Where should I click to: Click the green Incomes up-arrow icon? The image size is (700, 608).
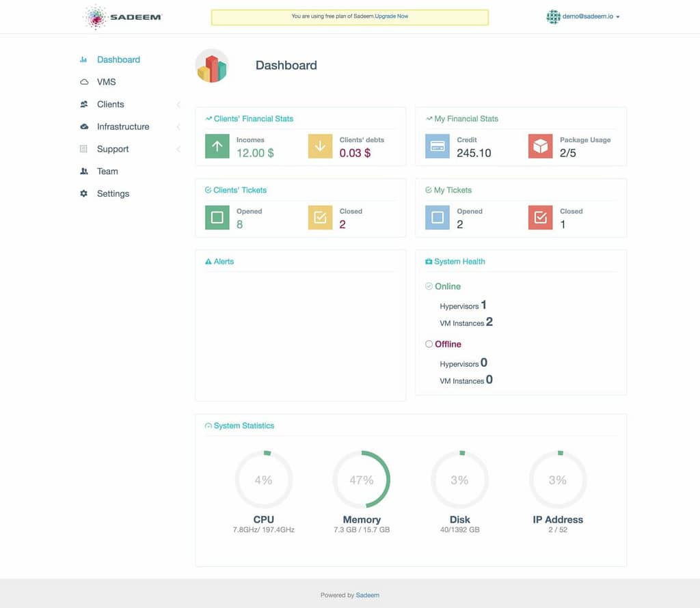coord(217,146)
